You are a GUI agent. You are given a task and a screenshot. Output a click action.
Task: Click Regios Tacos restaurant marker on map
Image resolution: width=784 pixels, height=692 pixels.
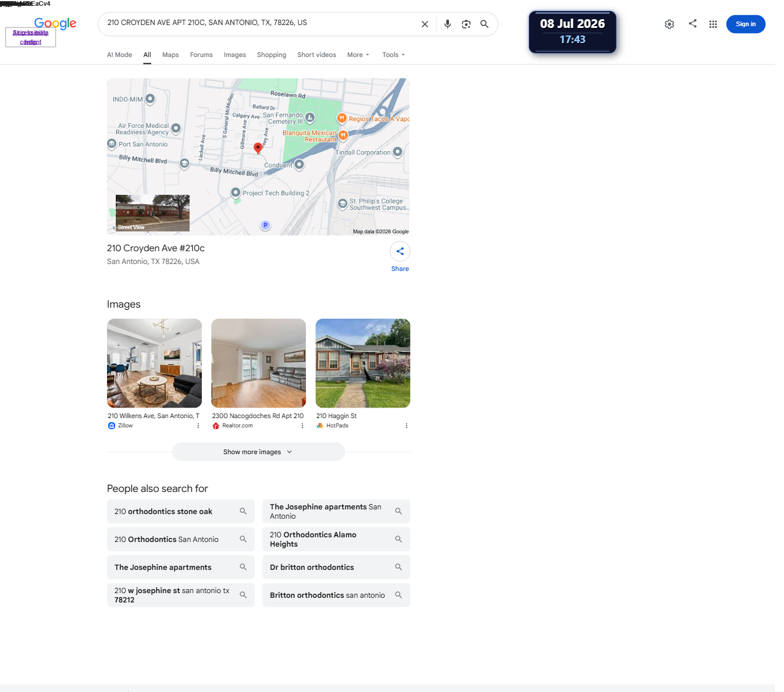click(342, 118)
